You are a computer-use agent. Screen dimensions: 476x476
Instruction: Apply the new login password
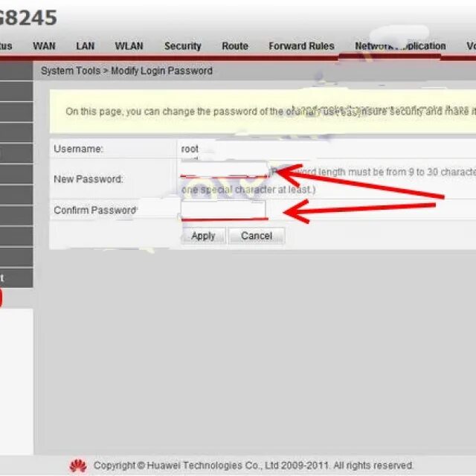pos(203,236)
